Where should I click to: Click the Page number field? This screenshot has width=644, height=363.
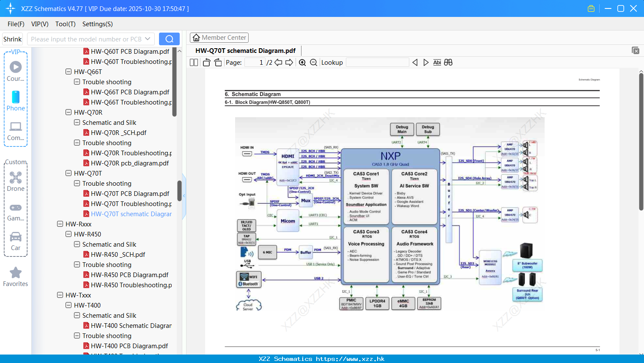pyautogui.click(x=255, y=62)
